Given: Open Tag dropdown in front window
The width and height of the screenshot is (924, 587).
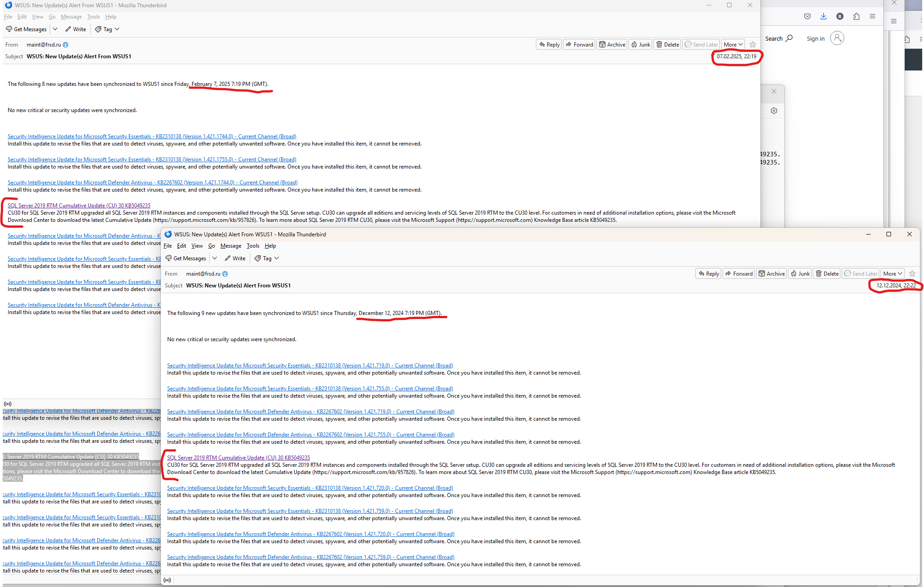Looking at the screenshot, I should click(267, 258).
